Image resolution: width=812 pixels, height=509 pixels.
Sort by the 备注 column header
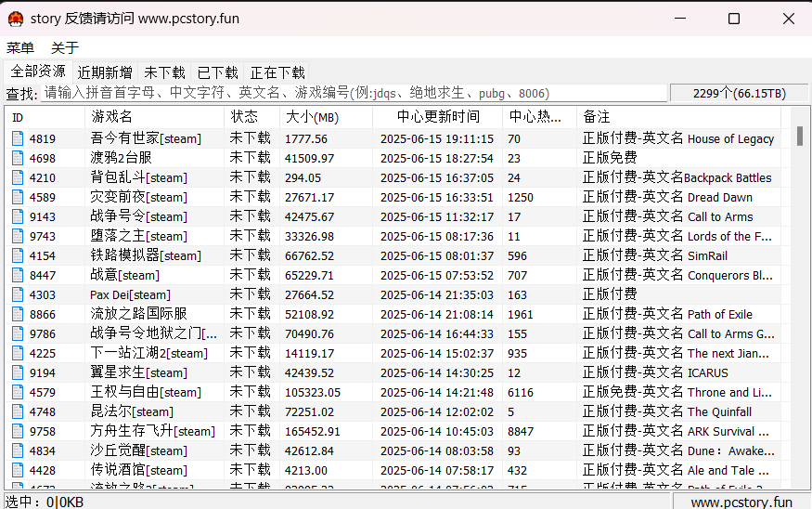(678, 117)
